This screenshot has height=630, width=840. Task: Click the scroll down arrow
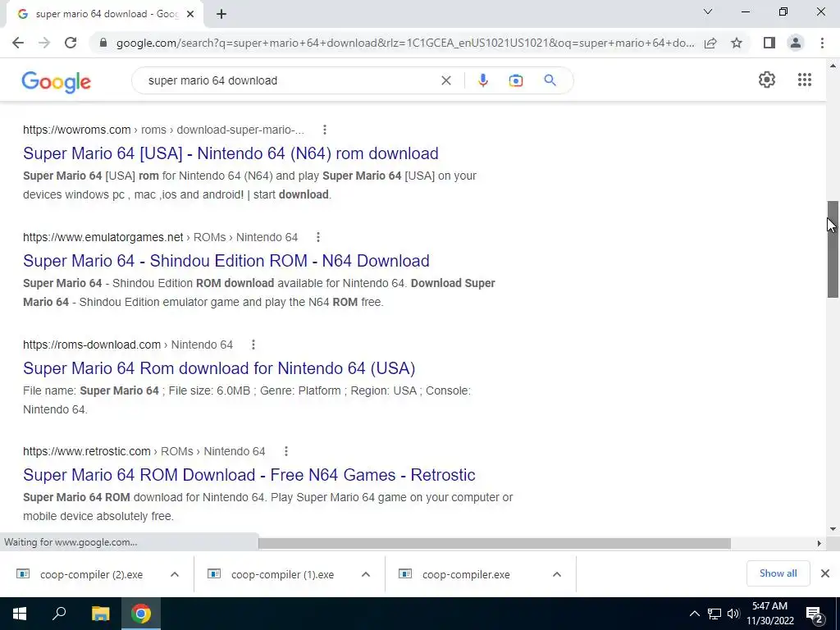click(833, 529)
